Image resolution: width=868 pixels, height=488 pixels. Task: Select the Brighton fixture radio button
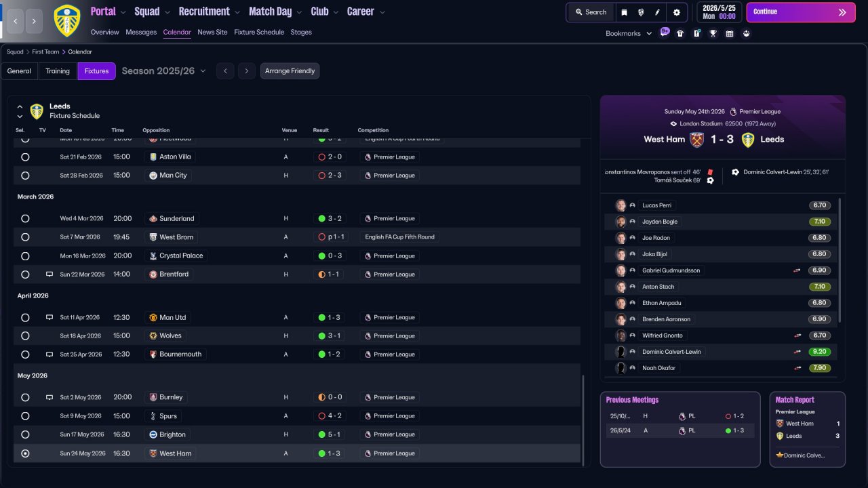(25, 434)
